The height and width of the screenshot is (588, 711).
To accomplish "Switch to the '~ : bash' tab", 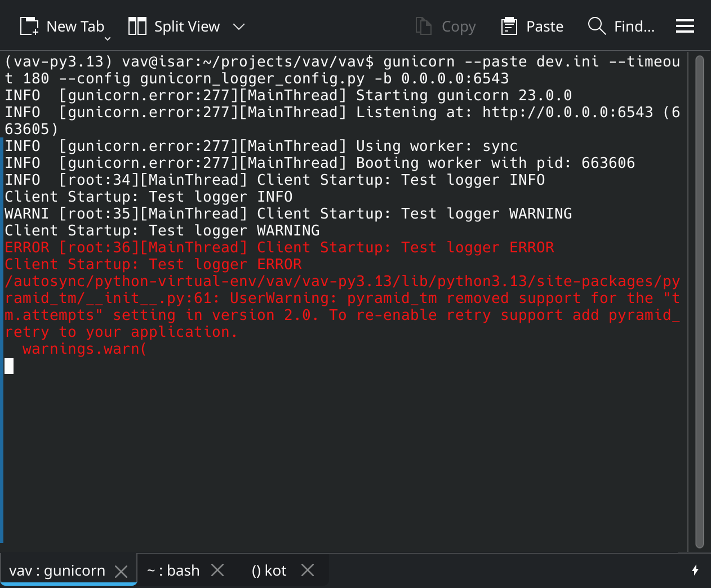I will pyautogui.click(x=173, y=571).
